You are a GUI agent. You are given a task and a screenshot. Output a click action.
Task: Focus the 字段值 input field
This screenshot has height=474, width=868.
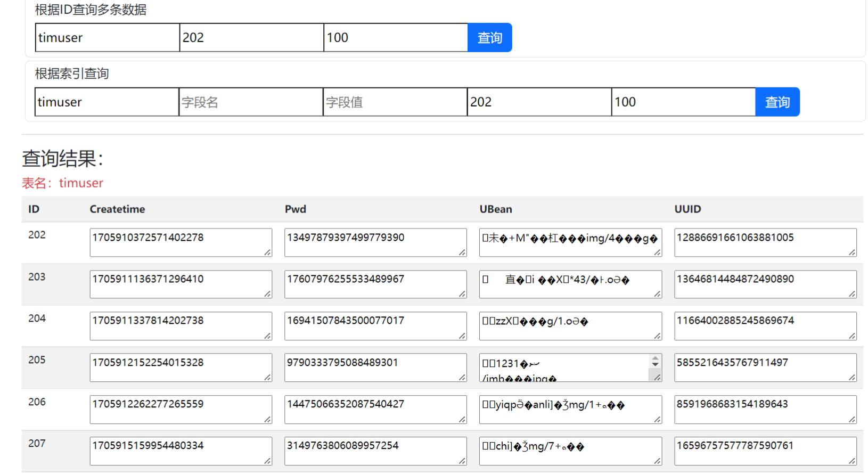(395, 102)
